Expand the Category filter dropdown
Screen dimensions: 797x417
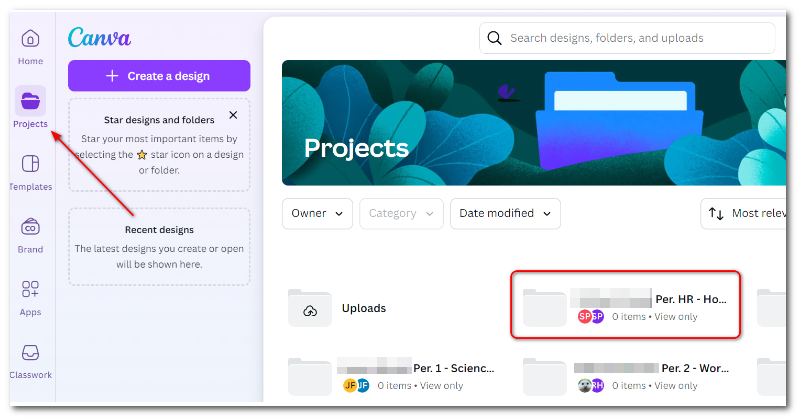coord(401,214)
